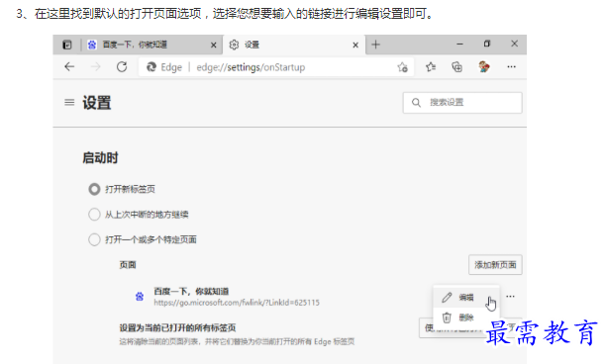Open more actions for the 百度 page entry

tap(510, 297)
